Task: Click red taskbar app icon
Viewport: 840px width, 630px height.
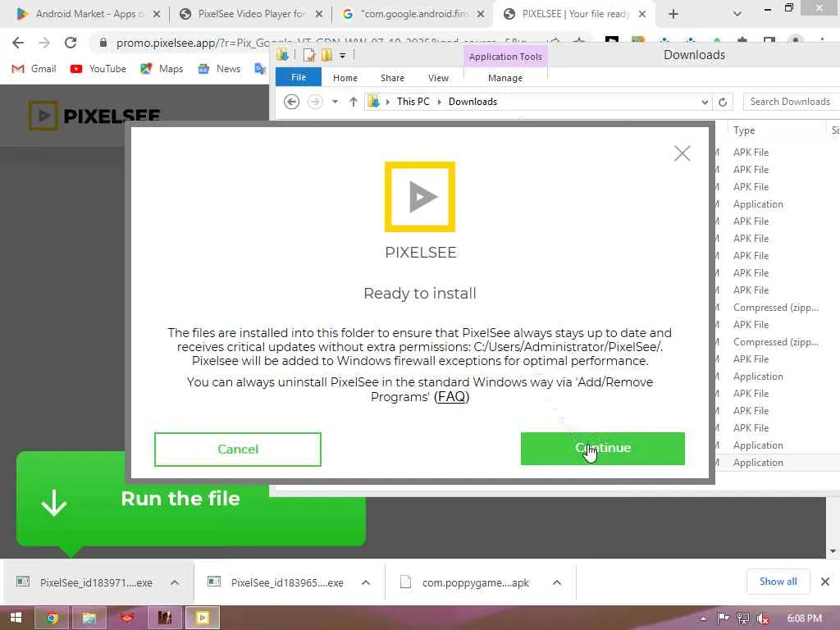Action: coord(127,619)
